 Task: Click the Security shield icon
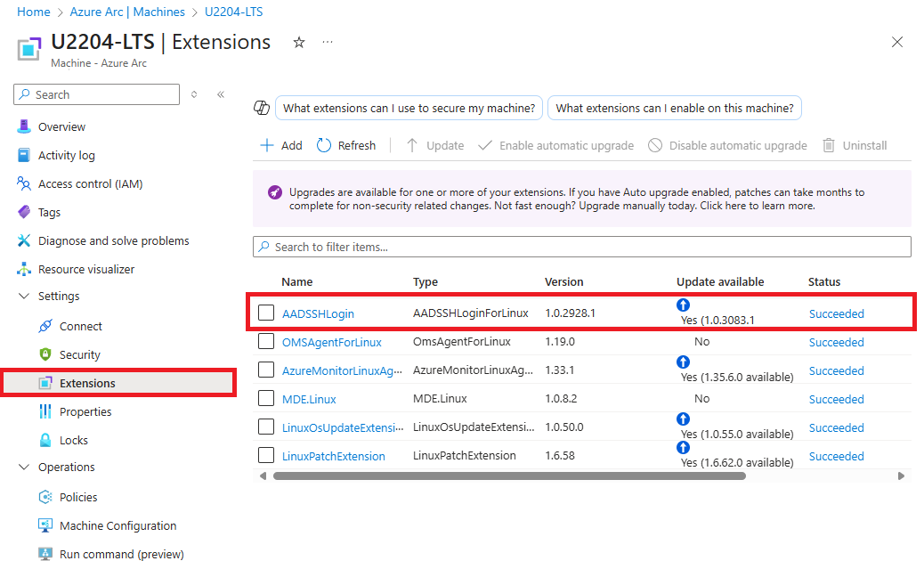tap(45, 354)
